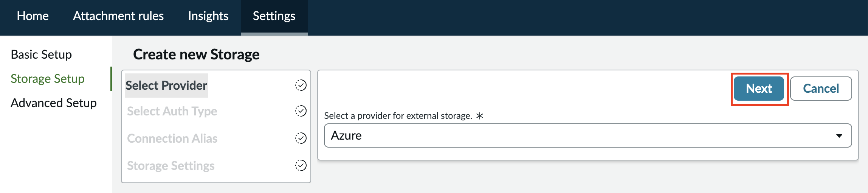Click the provider dropdown arrow

[x=839, y=135]
